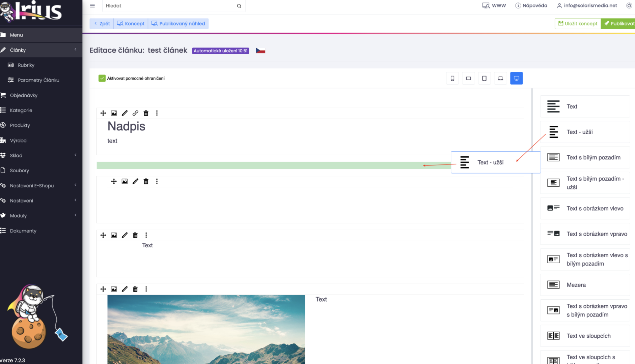
Task: Click the power logout icon
Action: coord(629,5)
